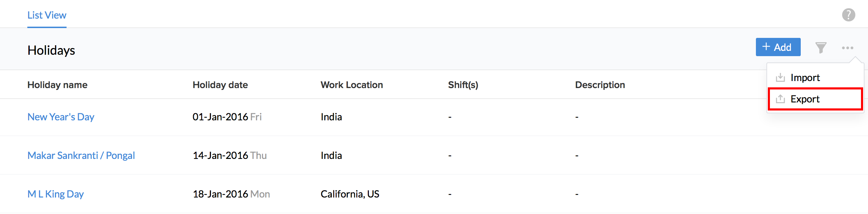Click the Holiday date column header

(220, 85)
